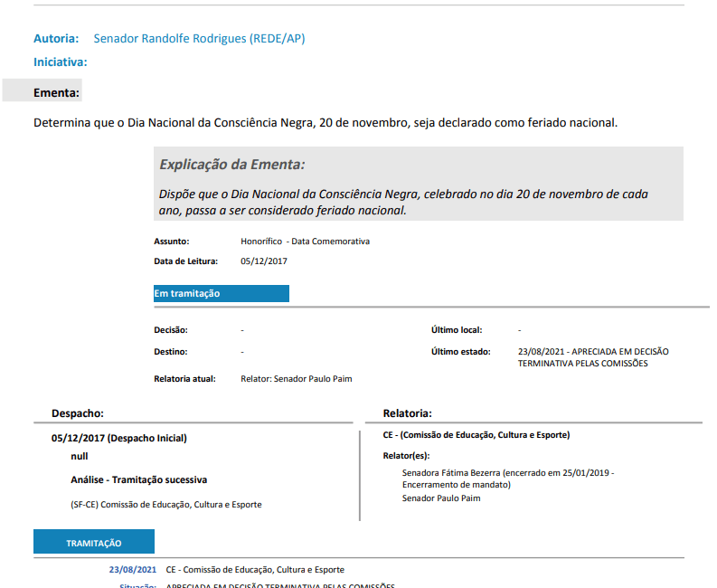Click the blue TRAMITAÇÃO button
The width and height of the screenshot is (717, 588).
click(x=94, y=543)
